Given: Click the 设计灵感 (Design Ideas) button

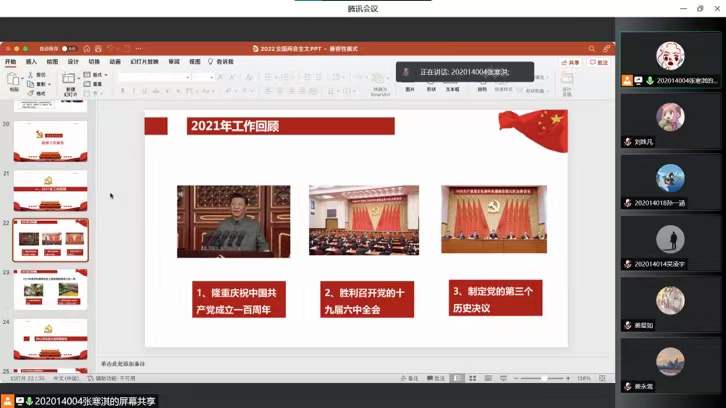Looking at the screenshot, I should [x=567, y=84].
